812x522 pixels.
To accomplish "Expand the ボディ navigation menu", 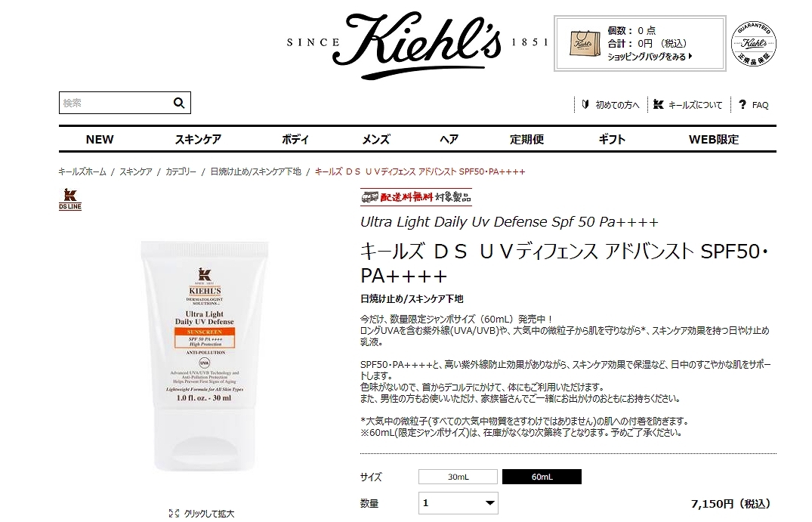I will [295, 139].
